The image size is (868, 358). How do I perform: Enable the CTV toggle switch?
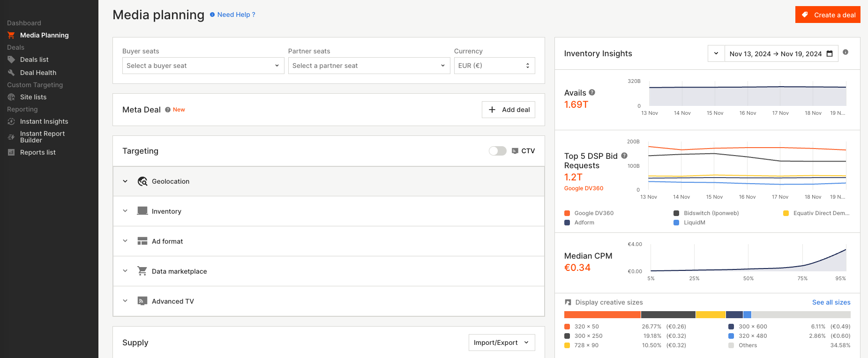click(497, 151)
